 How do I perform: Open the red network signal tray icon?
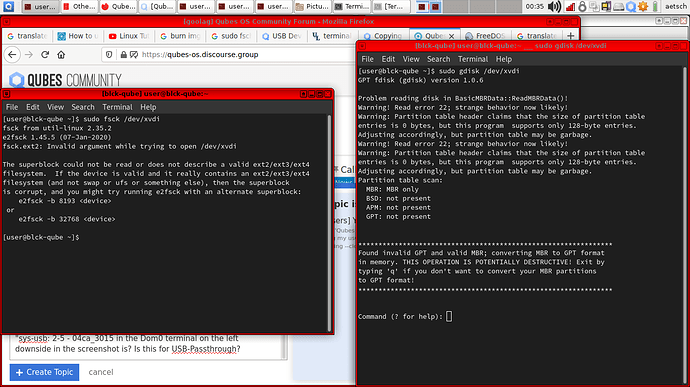click(570, 6)
